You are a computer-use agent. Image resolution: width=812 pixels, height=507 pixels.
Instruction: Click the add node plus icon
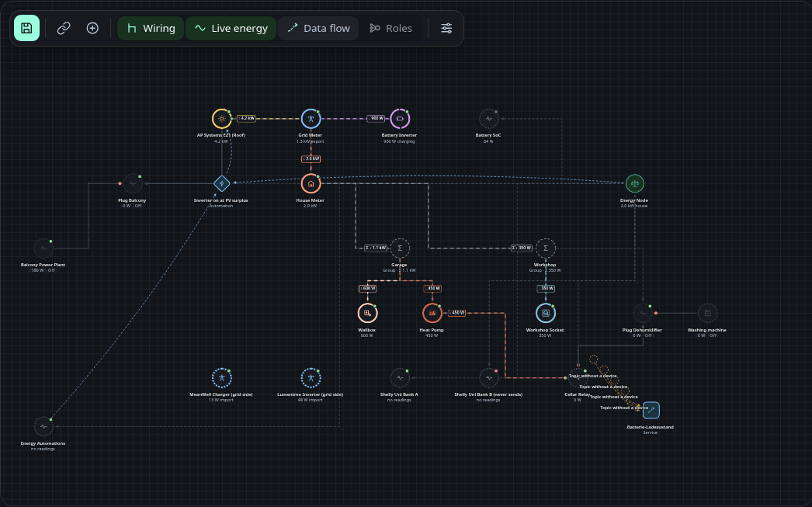[x=92, y=28]
